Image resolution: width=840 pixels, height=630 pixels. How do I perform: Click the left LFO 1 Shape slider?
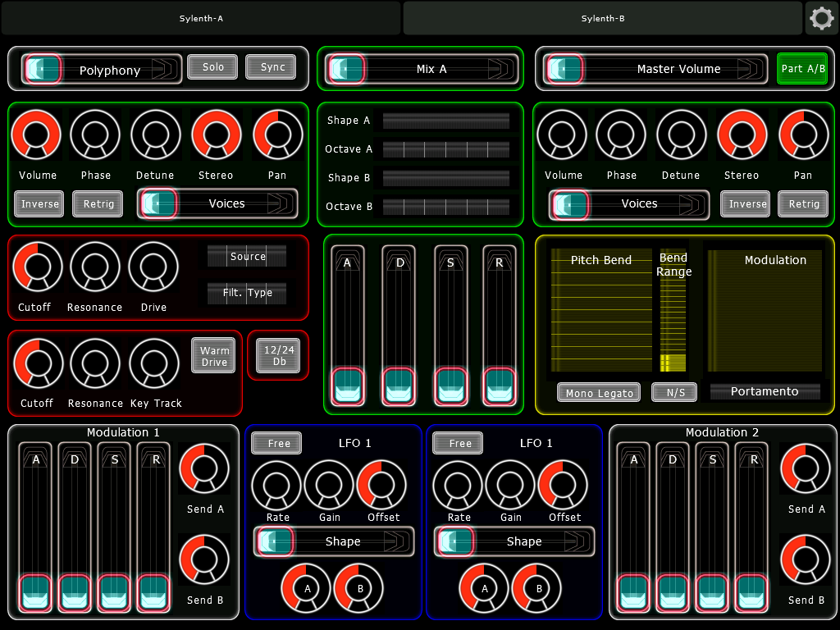[334, 541]
